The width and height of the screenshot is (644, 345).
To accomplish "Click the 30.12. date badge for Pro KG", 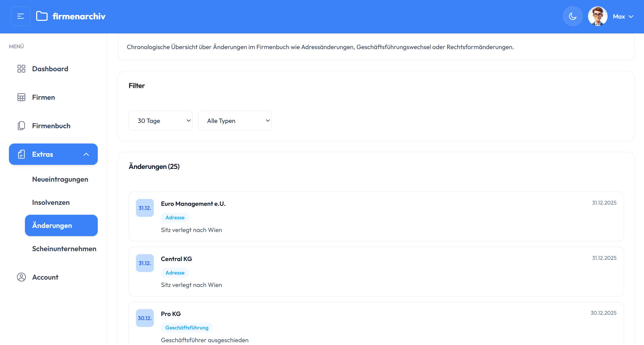I will click(145, 318).
